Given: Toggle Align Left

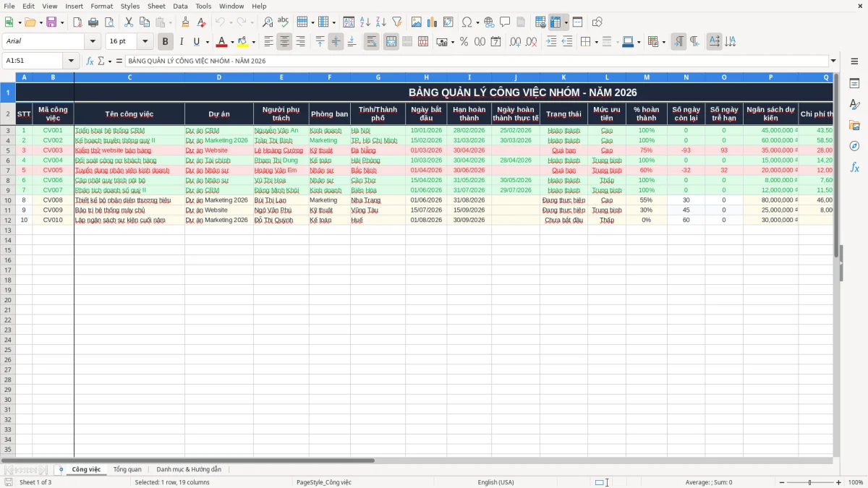Looking at the screenshot, I should tap(268, 42).
